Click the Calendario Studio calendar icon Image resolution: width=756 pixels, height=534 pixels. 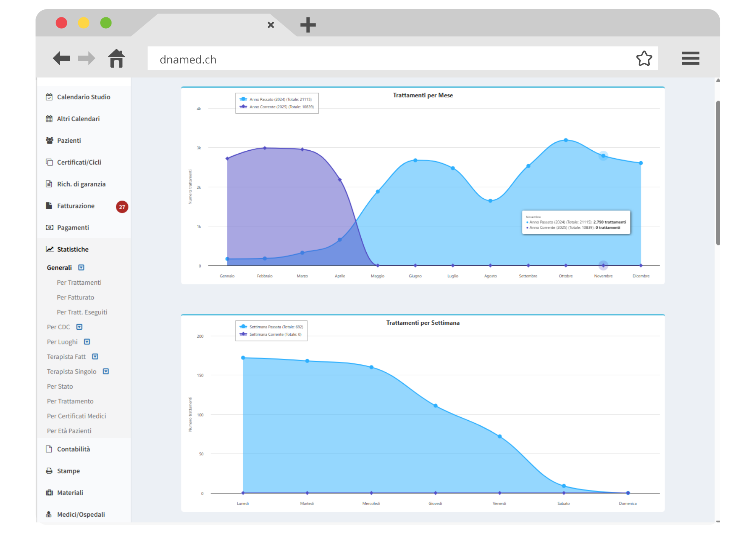[49, 97]
